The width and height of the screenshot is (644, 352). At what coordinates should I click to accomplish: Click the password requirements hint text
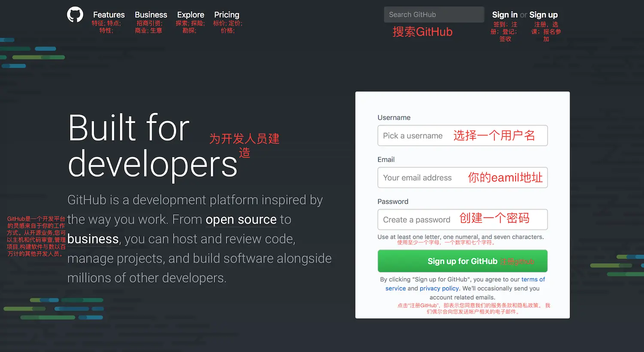coord(461,237)
